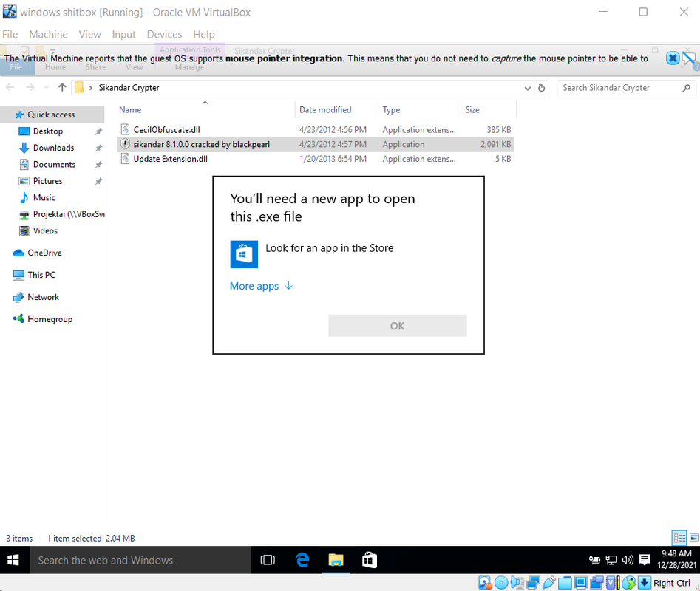Click the VirtualBox shared folders status icon

565,583
